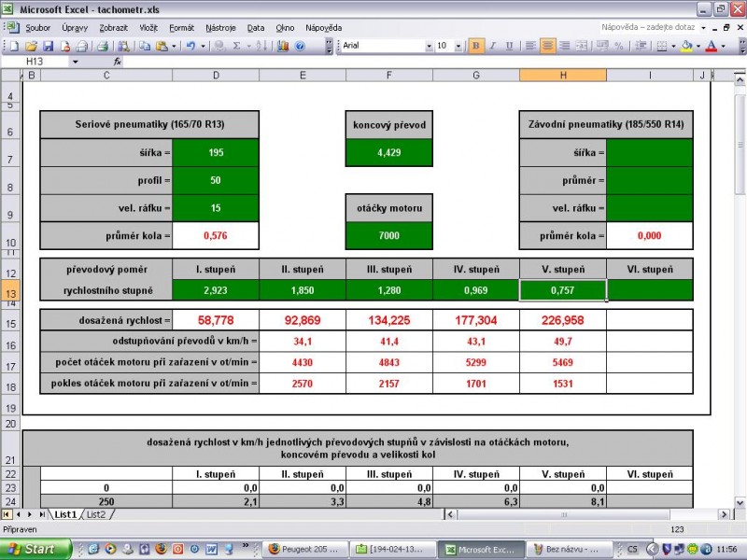Open a file with the folder icon

tap(32, 46)
